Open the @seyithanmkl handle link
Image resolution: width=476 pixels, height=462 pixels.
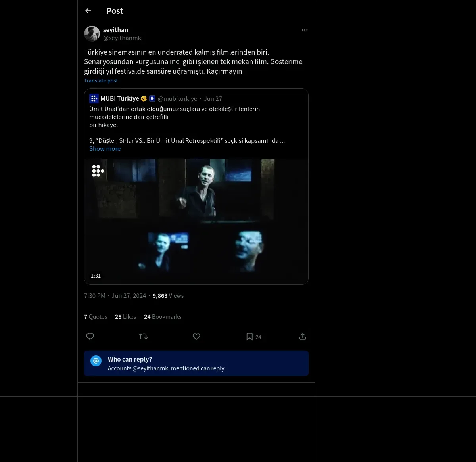(x=123, y=38)
